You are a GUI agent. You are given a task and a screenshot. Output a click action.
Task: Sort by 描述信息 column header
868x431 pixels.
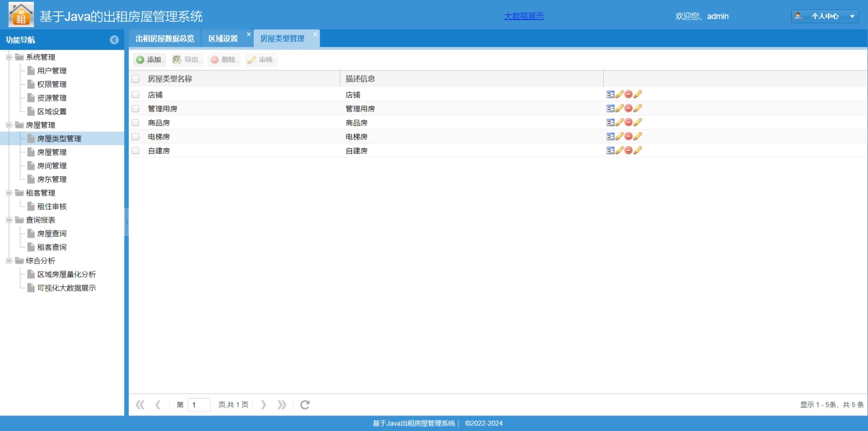click(x=360, y=79)
